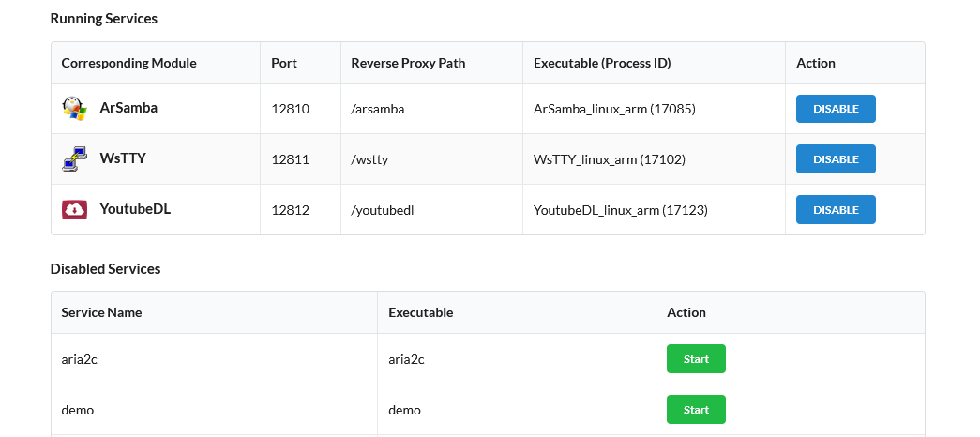Click the ArSamba penguin icon
The height and width of the screenshot is (437, 980).
point(74,109)
